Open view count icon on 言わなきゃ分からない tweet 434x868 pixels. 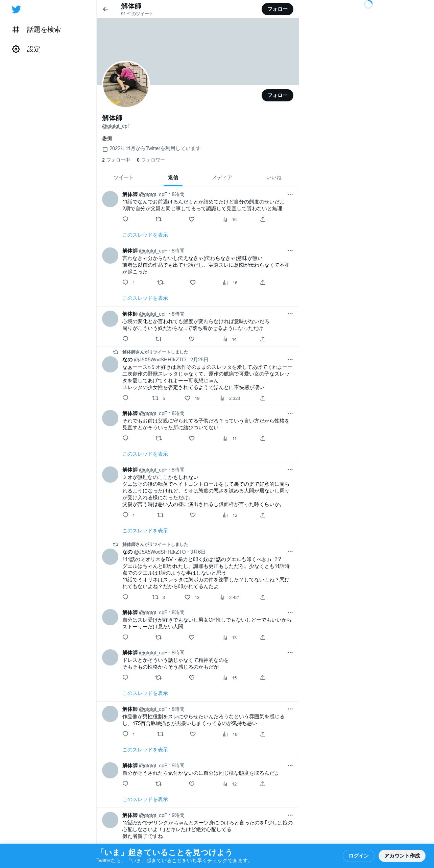225,283
